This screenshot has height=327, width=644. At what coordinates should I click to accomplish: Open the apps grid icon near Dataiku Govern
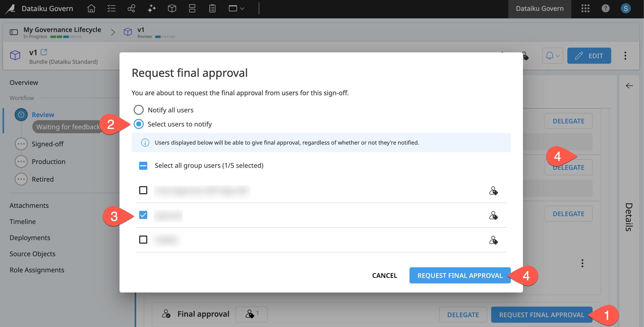click(x=585, y=9)
